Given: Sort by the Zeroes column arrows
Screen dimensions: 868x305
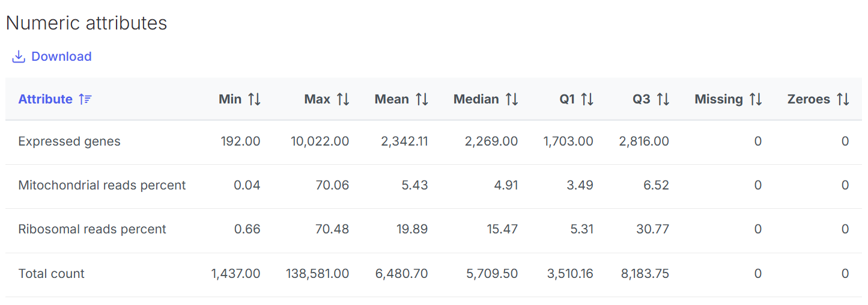Looking at the screenshot, I should (843, 99).
